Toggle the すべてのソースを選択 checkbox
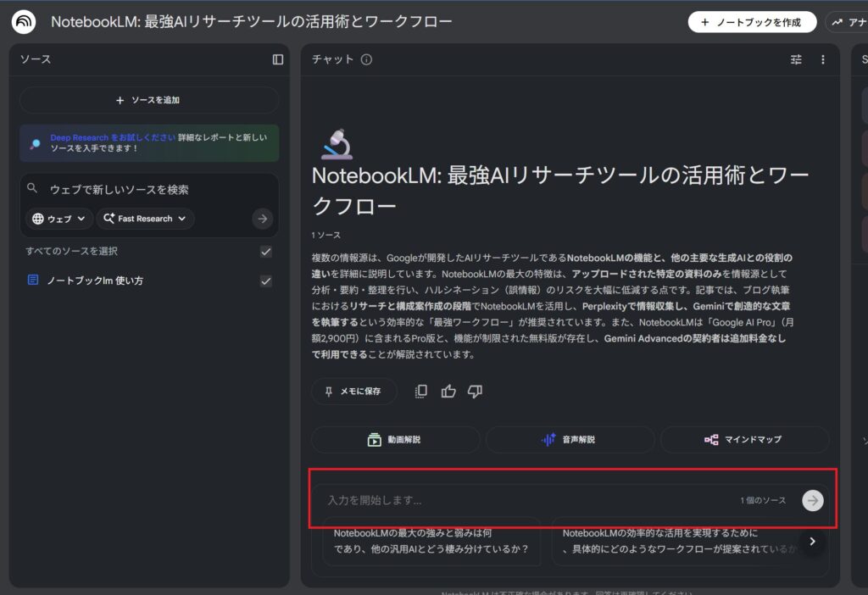 tap(266, 252)
